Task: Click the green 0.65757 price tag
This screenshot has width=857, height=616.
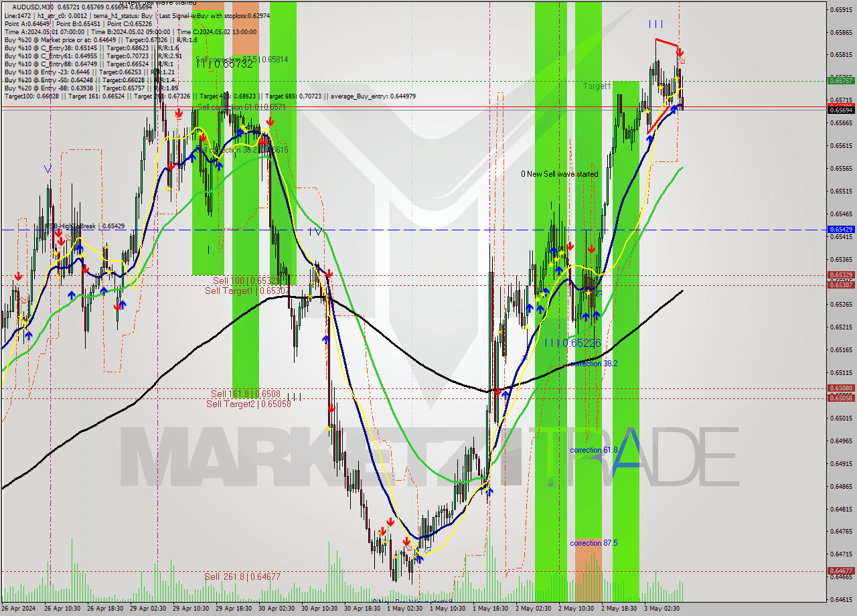Action: coord(842,80)
